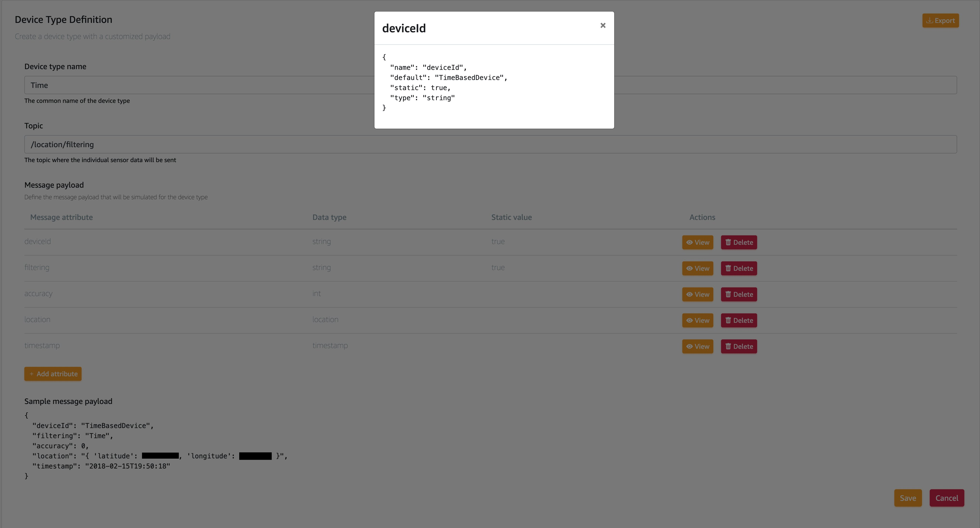Image resolution: width=980 pixels, height=528 pixels.
Task: Cancel the device type editing
Action: [947, 498]
